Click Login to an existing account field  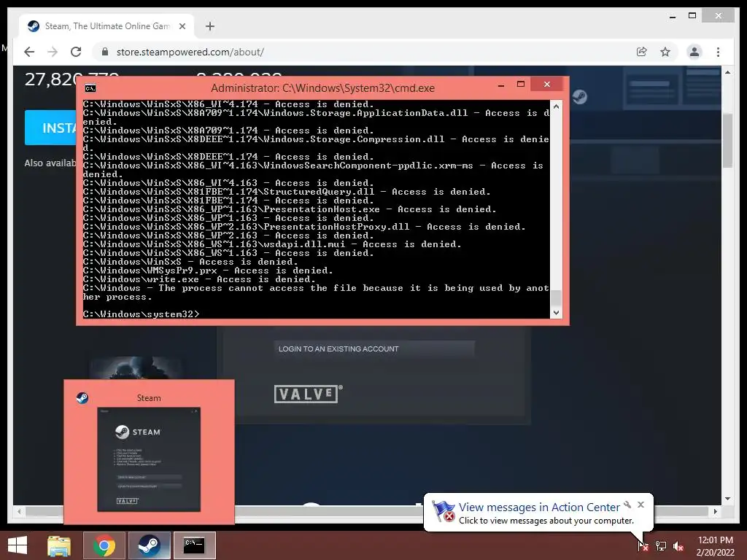coord(374,349)
